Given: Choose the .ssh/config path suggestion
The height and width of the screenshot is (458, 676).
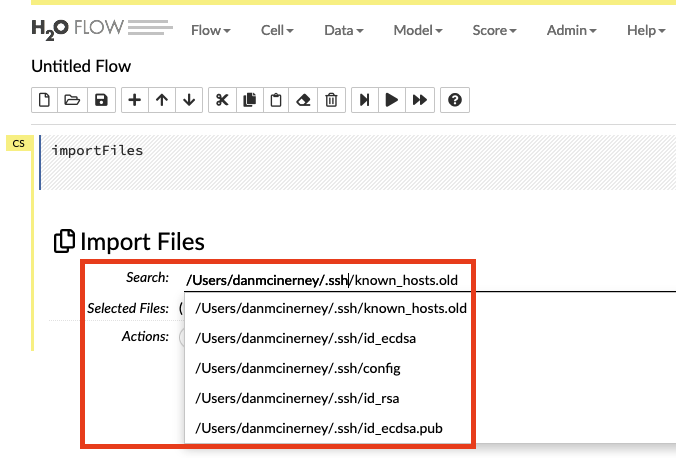Looking at the screenshot, I should [297, 368].
